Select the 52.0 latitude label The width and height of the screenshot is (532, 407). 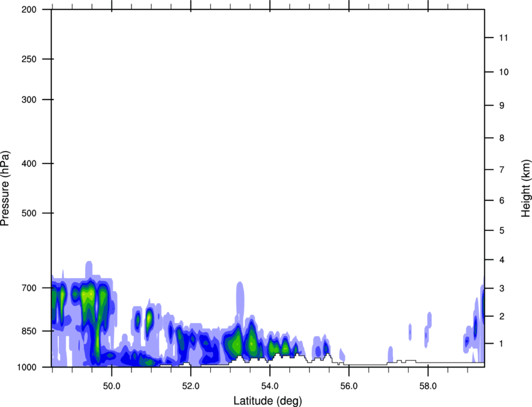(191, 386)
